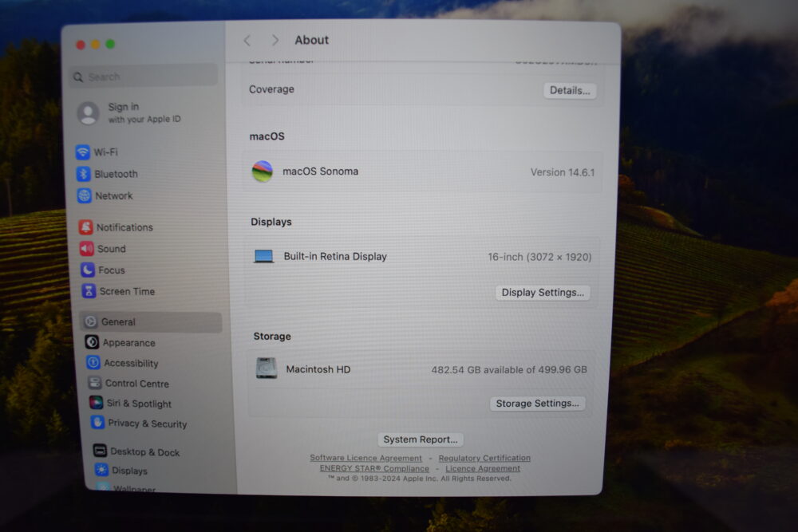Select the Focus label in sidebar
Image resolution: width=798 pixels, height=532 pixels.
pyautogui.click(x=112, y=270)
